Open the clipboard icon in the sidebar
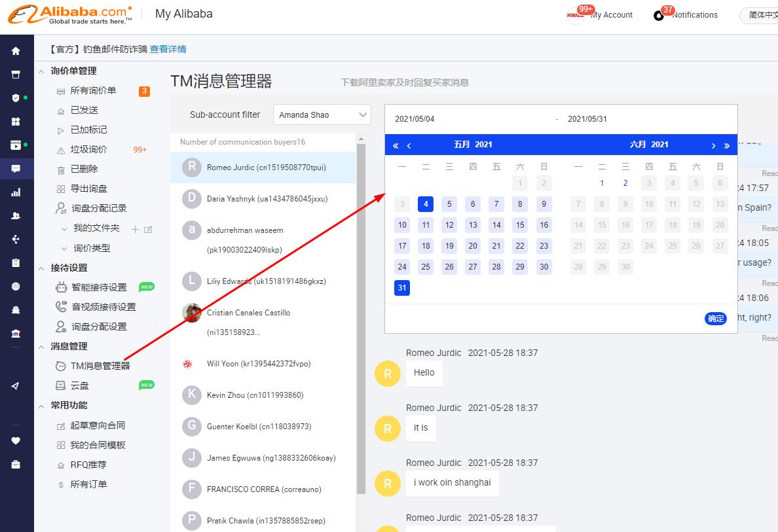Screen dimensions: 778x532 (16, 263)
